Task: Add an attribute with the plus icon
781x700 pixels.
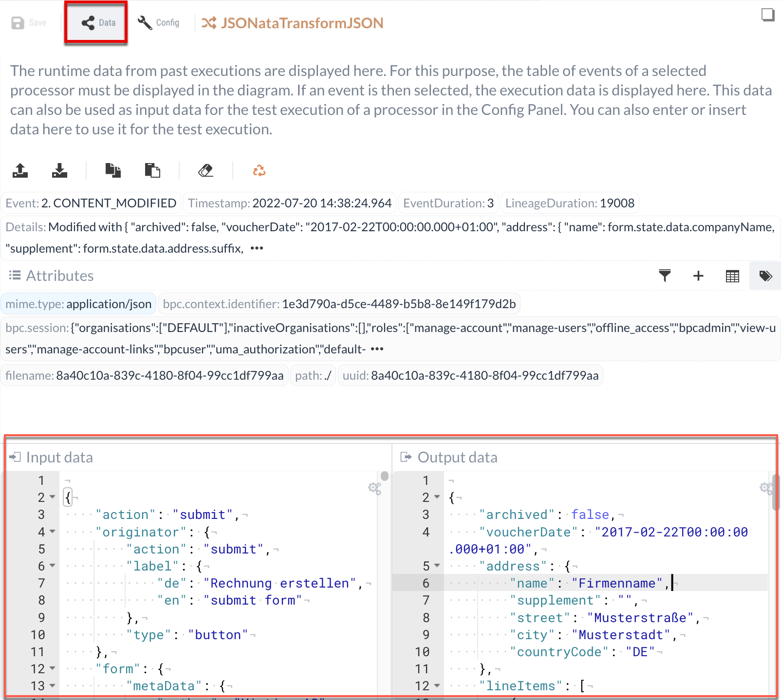Action: (x=698, y=276)
